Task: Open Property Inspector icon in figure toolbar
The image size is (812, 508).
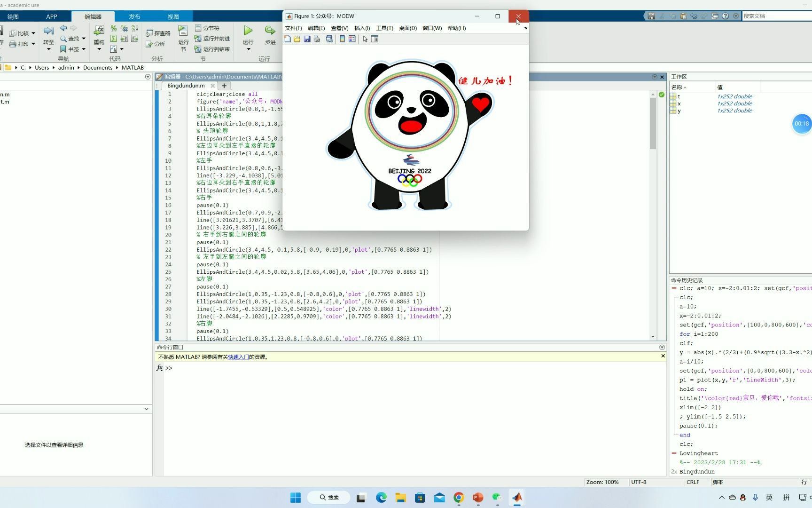Action: 375,39
